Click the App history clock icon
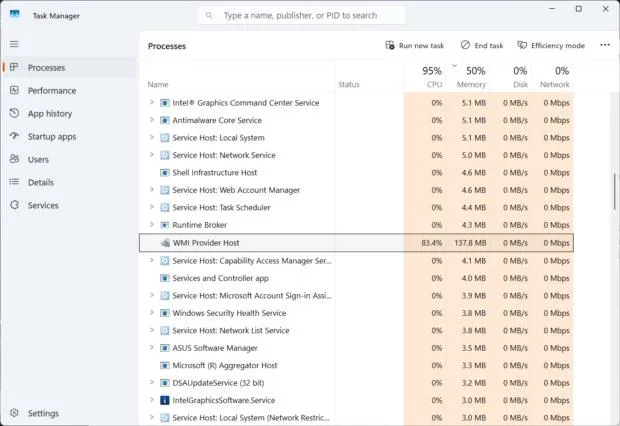 tap(14, 113)
